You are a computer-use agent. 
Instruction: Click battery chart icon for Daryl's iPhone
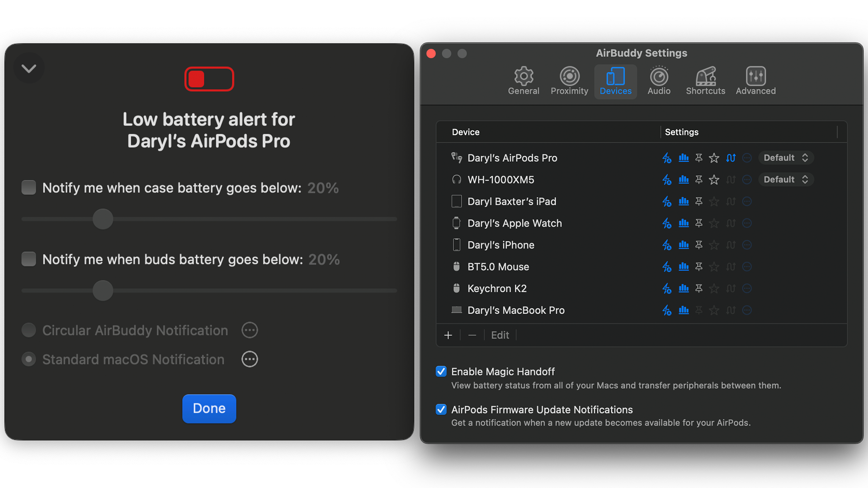(684, 245)
